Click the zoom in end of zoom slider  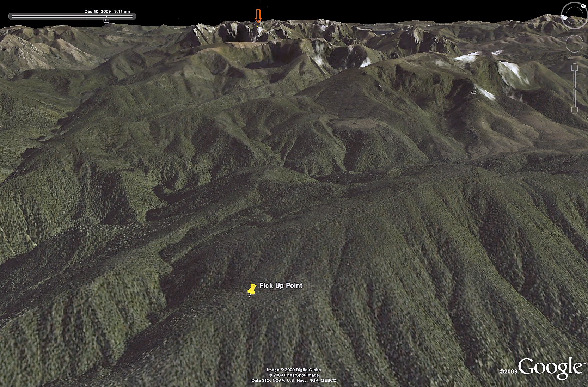click(575, 67)
